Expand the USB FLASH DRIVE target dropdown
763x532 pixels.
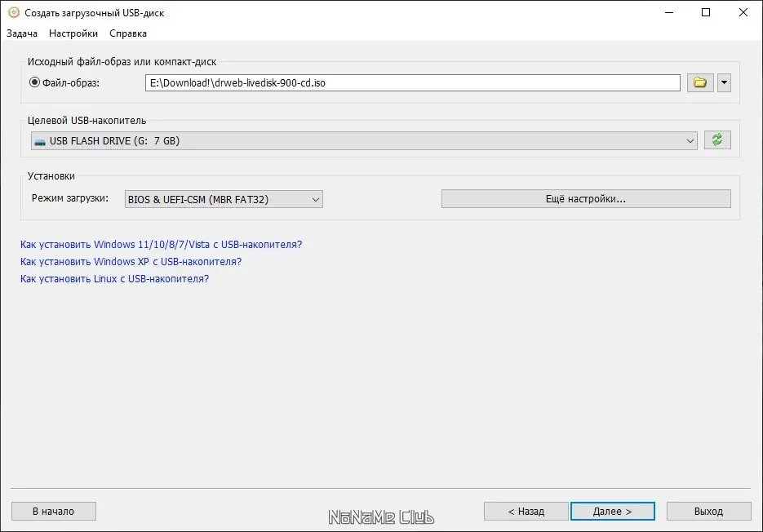(x=364, y=140)
